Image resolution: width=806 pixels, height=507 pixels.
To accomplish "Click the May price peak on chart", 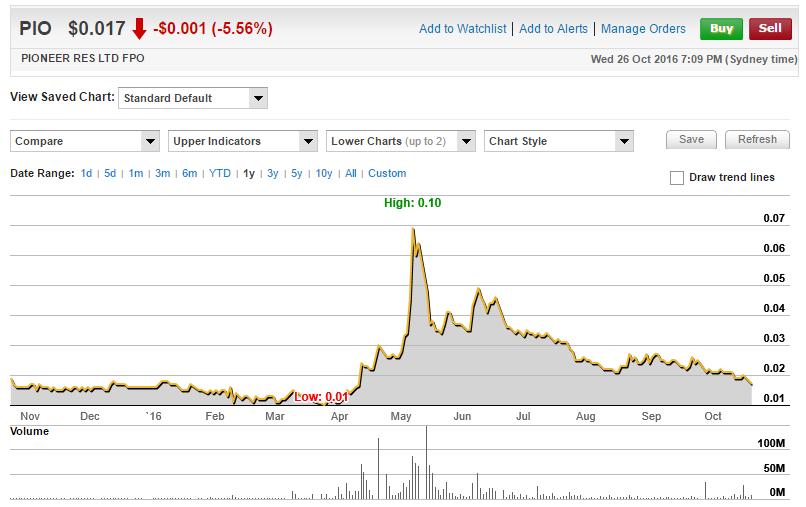I will (413, 230).
